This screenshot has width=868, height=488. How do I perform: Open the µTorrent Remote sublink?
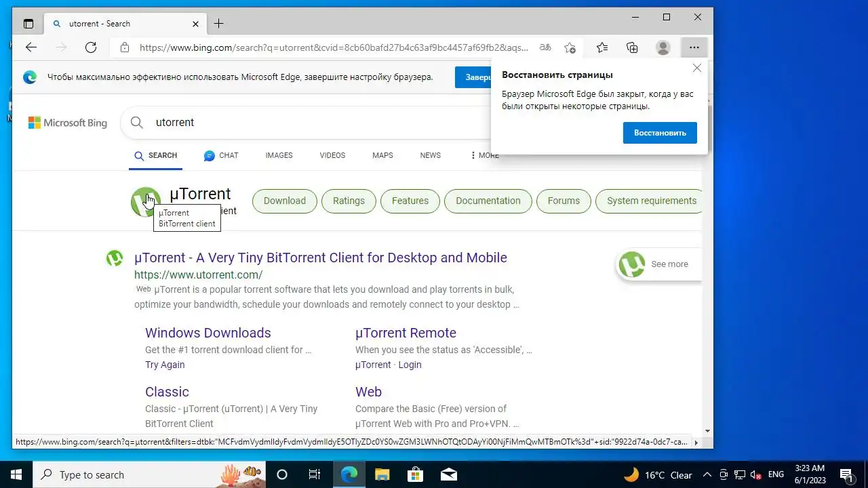pos(406,333)
